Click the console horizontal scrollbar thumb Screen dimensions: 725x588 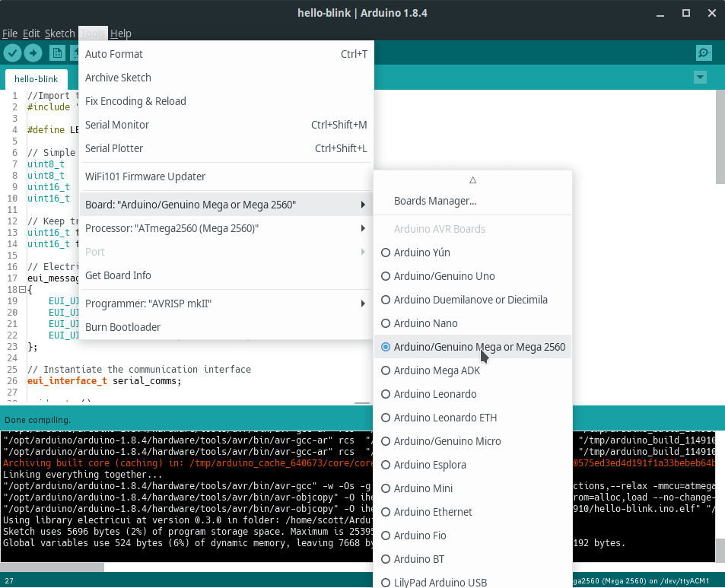tap(52, 567)
